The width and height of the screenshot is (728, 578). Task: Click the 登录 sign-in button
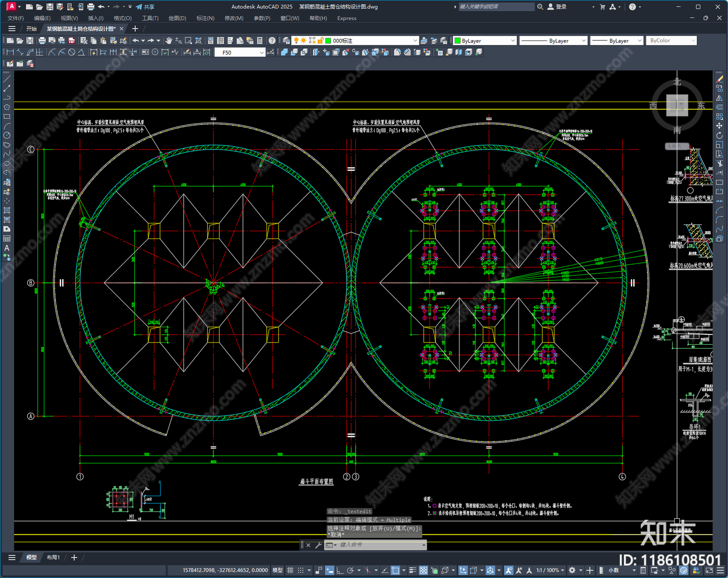pos(557,7)
